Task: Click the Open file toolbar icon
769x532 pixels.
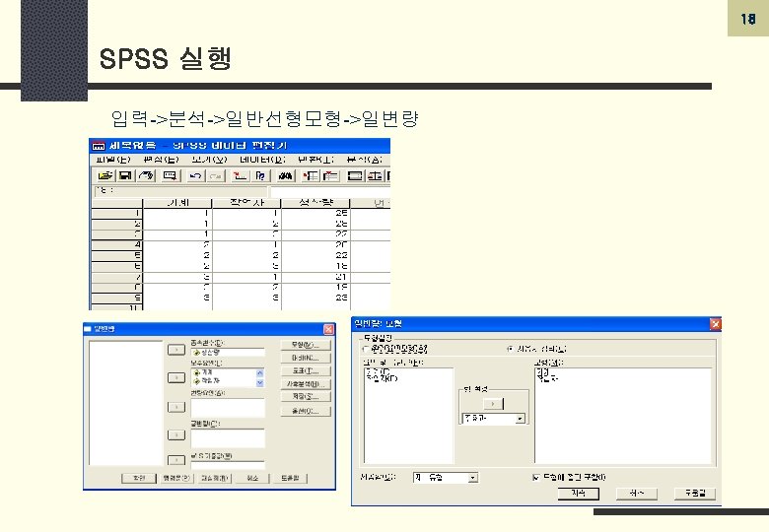Action: pos(105,175)
